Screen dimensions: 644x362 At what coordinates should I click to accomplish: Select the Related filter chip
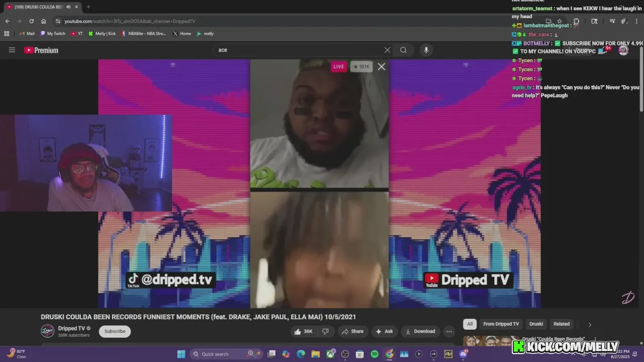pos(561,324)
